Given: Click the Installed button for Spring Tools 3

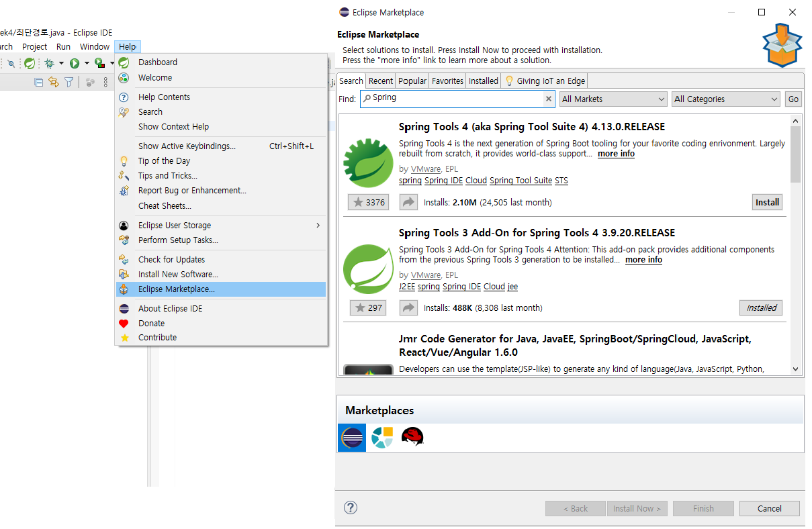Looking at the screenshot, I should 761,307.
